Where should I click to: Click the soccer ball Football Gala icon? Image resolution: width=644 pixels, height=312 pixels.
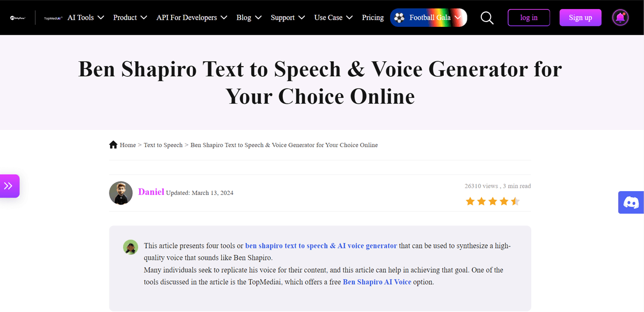point(399,18)
